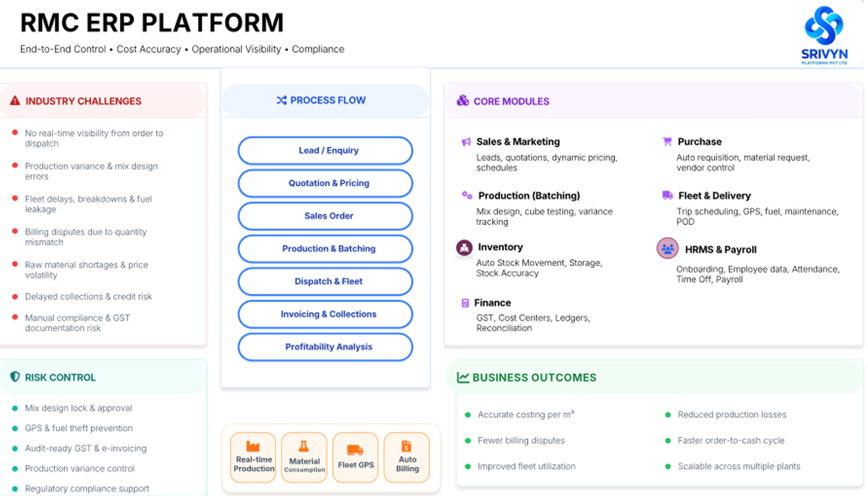Screen dimensions: 868x496
Task: Click 'Reduced production losses' outcome
Action: click(x=732, y=415)
